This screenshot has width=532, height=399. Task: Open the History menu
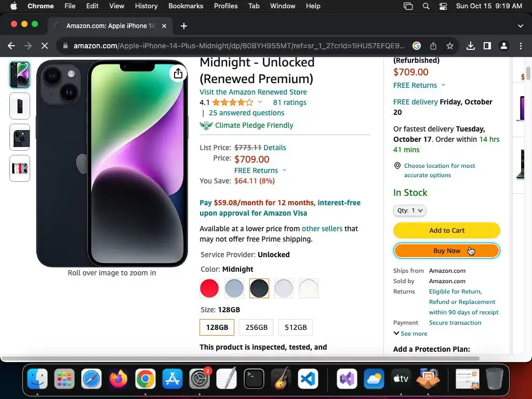tap(146, 6)
